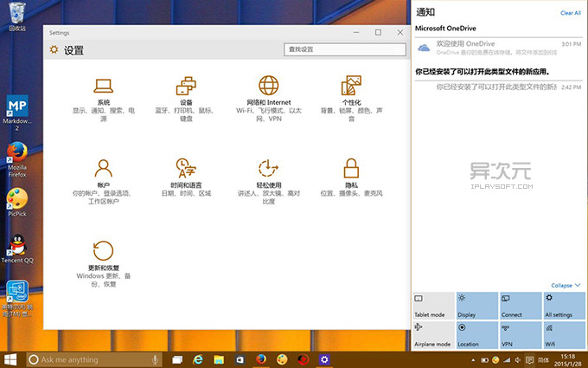Open the Markdown Pad 2 desktop shortcut

[17, 113]
